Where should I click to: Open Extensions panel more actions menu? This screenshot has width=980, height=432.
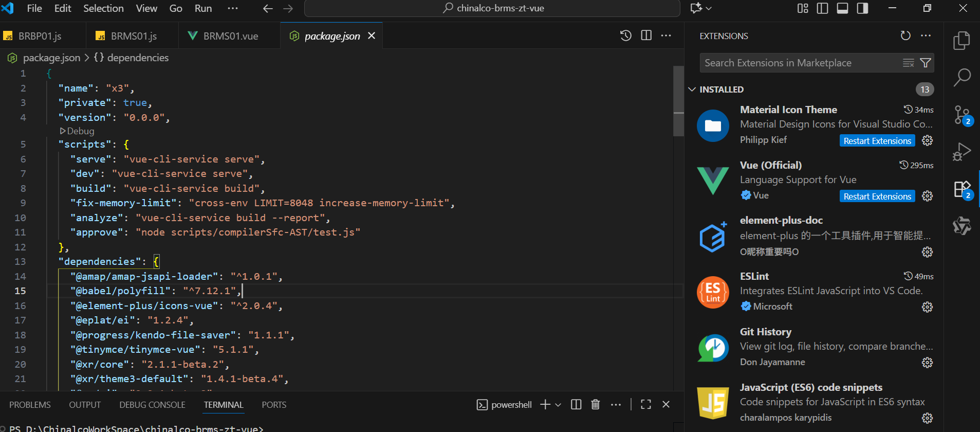(x=926, y=35)
